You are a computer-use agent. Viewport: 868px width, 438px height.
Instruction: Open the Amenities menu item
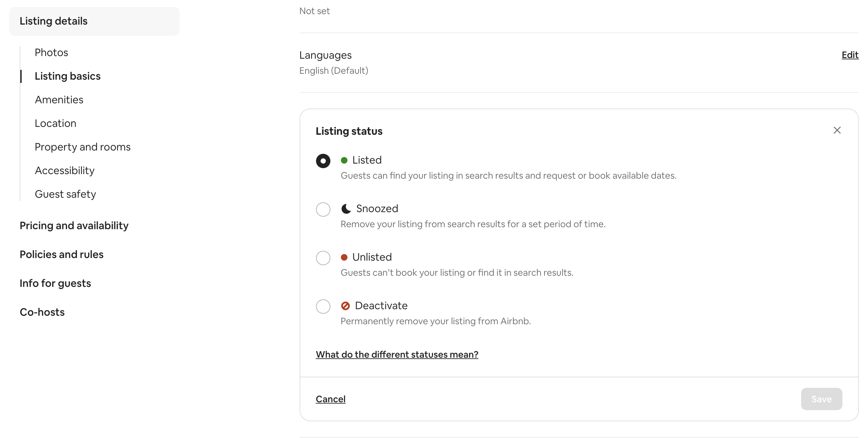[x=59, y=100]
